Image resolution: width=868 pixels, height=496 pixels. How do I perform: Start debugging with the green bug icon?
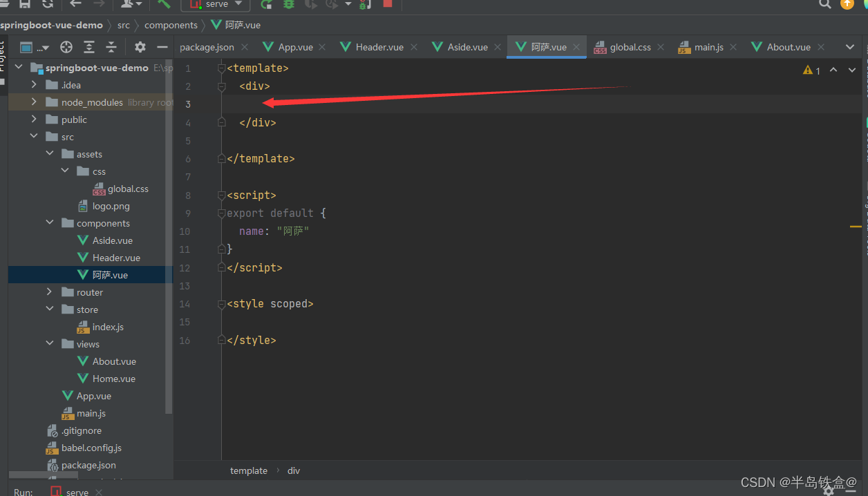click(289, 4)
